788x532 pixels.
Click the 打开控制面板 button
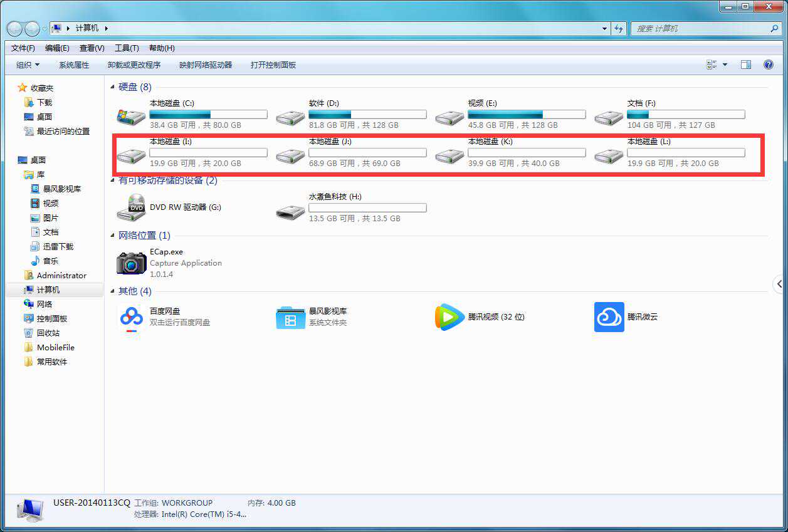click(273, 65)
